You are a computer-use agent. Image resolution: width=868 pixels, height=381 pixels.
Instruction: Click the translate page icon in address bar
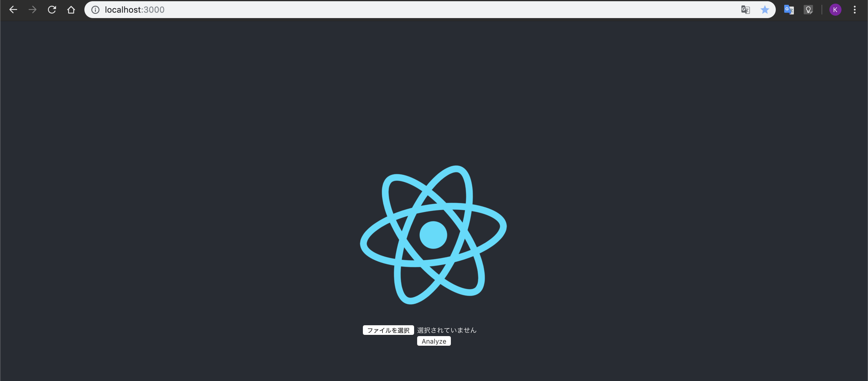point(745,10)
